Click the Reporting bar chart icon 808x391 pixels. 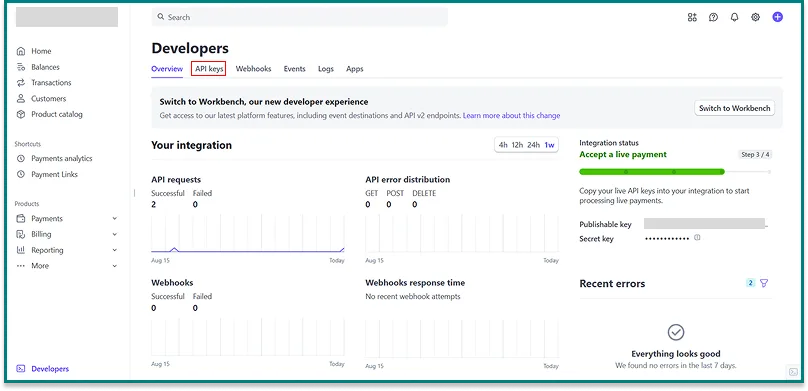point(21,250)
